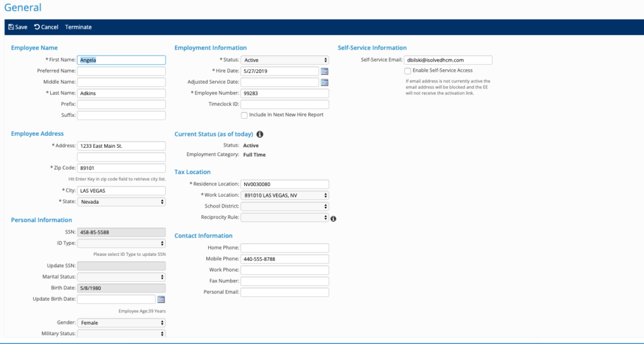Click the Full Time employment category value
644x344 pixels.
254,155
